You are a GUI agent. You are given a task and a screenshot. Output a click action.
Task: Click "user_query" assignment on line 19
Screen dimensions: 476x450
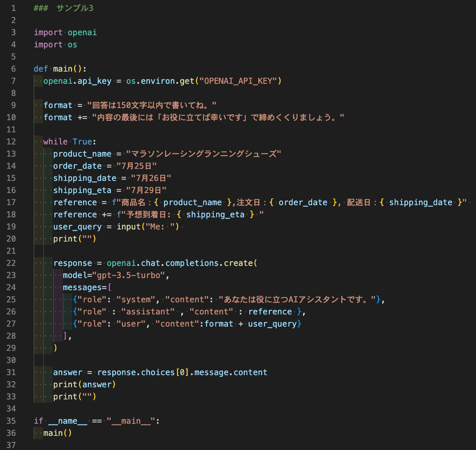coord(77,227)
